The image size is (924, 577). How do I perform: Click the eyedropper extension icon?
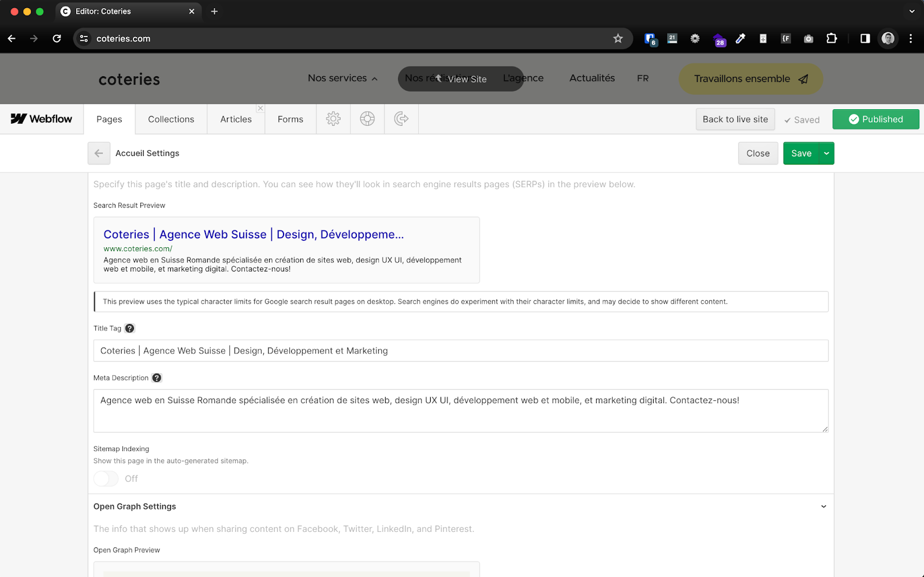[x=740, y=39]
